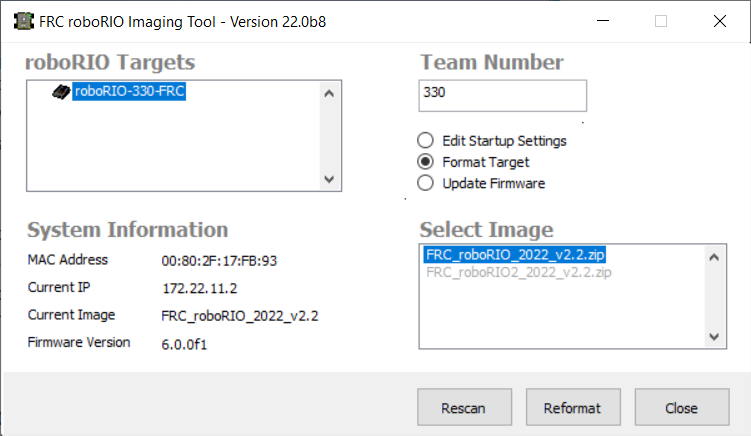
Task: Click the MAC address value 00:80:2F:17:FB:93
Action: click(219, 261)
